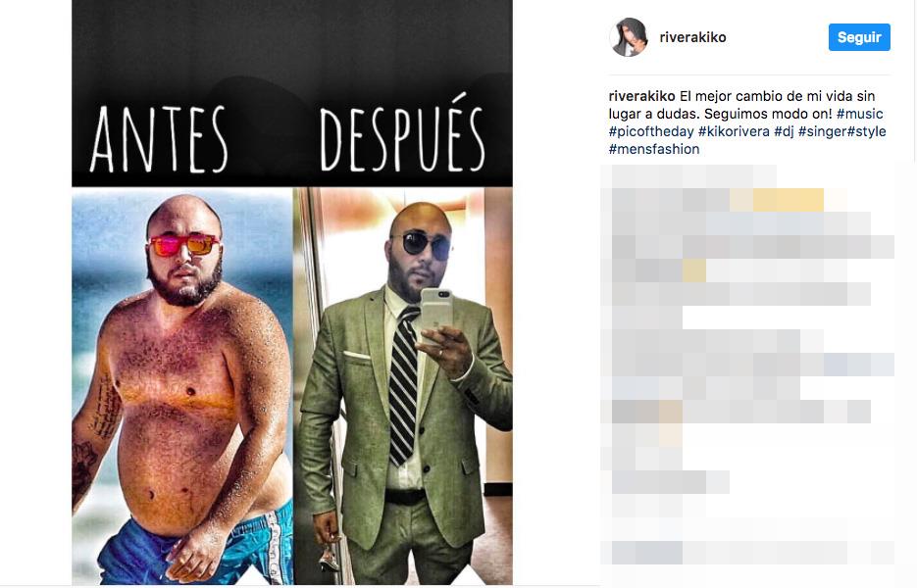The height and width of the screenshot is (588, 917).
Task: Click the 'Antes' shirtless beach photo
Action: pos(181,386)
